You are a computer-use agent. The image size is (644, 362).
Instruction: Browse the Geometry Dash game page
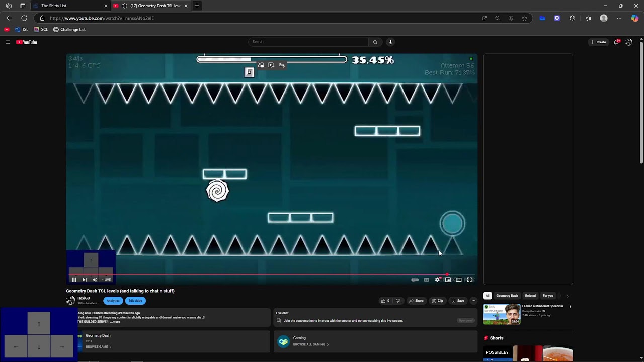point(98,347)
